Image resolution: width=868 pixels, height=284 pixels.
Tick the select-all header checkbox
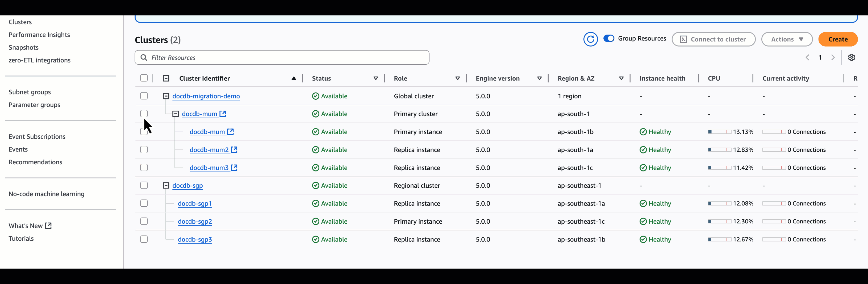144,78
